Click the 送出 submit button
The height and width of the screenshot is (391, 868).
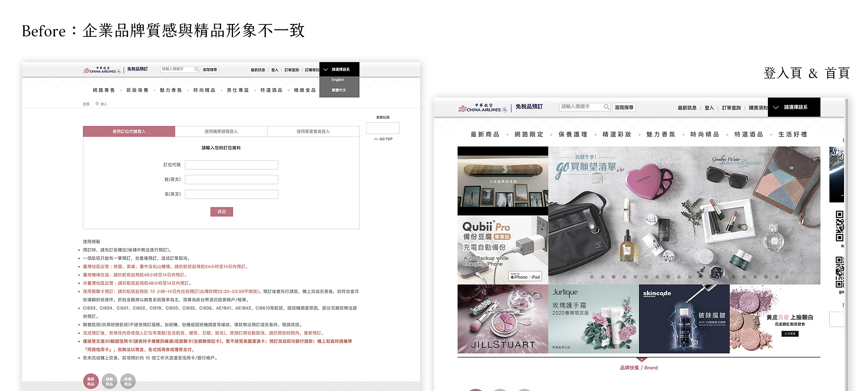click(x=222, y=211)
